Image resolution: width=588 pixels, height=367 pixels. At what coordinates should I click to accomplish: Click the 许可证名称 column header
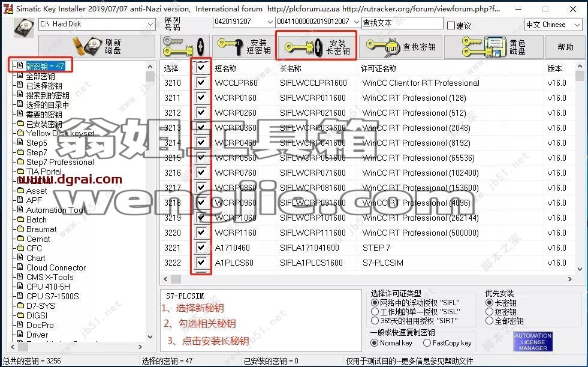[378, 68]
